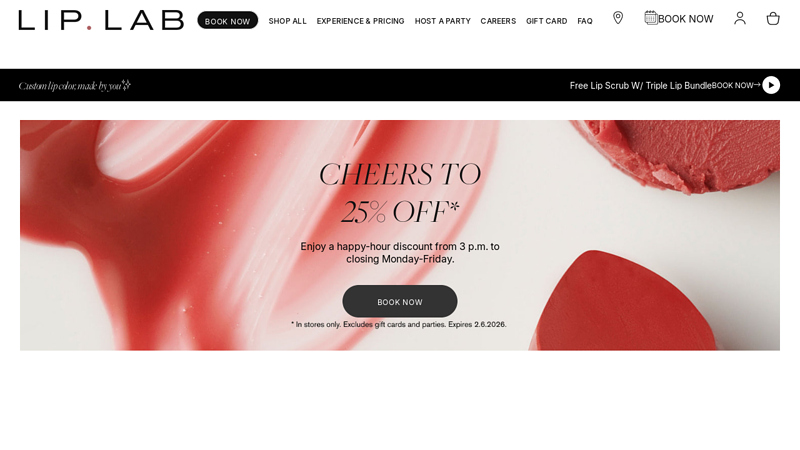Viewport: 800px width, 450px height.
Task: Select Gift Card in the navigation
Action: point(546,21)
